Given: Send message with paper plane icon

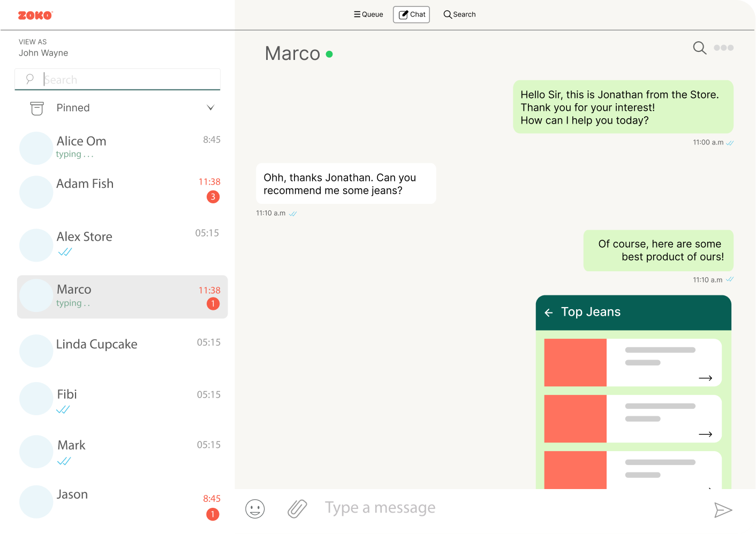Looking at the screenshot, I should click(723, 510).
